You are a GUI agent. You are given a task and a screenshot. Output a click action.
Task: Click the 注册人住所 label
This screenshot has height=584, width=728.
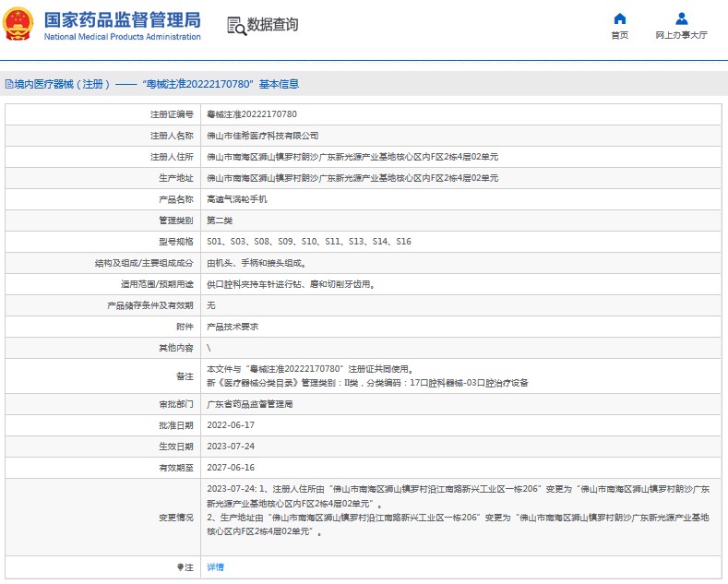(x=172, y=157)
